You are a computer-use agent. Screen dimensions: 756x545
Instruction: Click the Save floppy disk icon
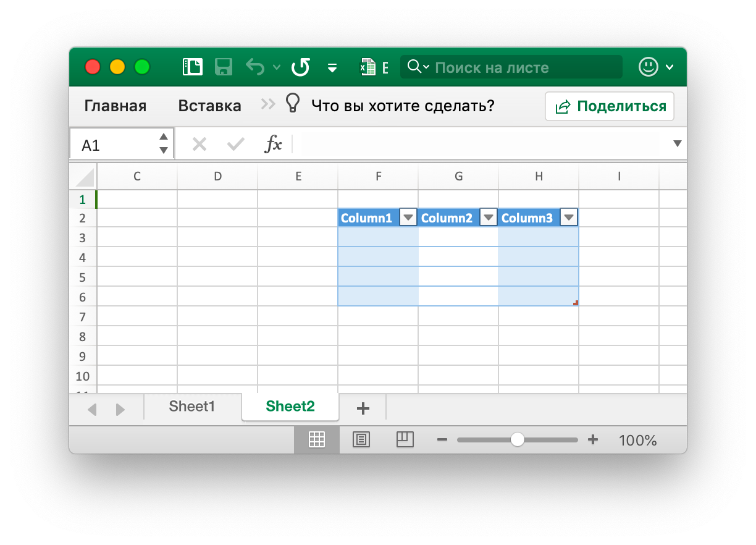pyautogui.click(x=223, y=67)
